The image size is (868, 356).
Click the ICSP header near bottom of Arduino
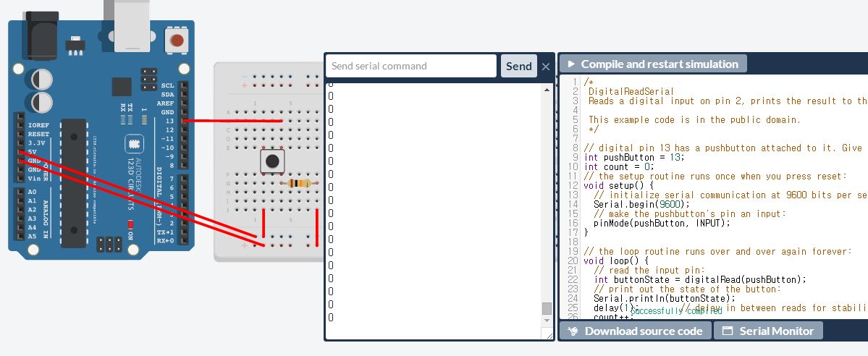point(109,244)
